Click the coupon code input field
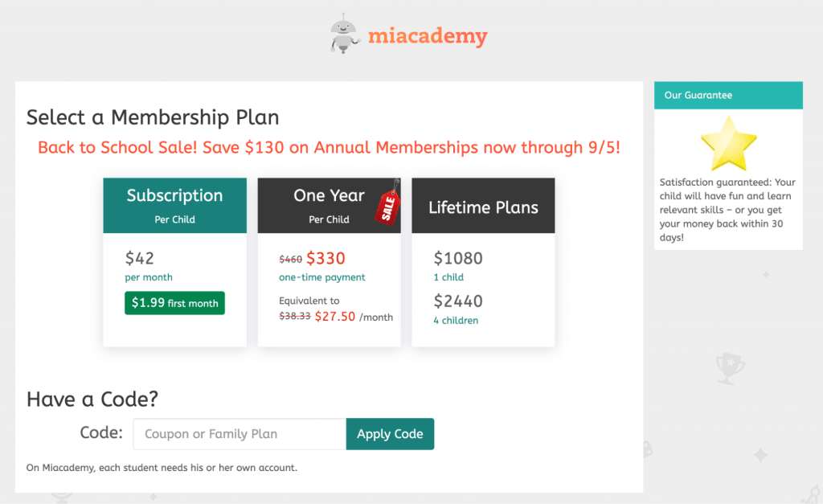 coord(239,433)
